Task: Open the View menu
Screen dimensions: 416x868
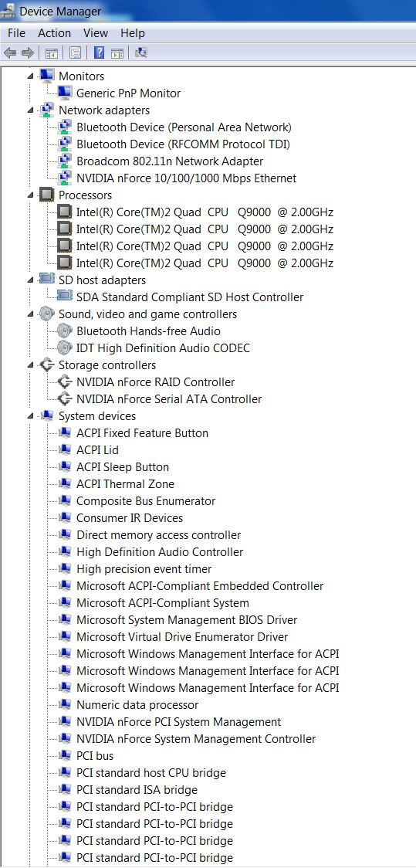Action: [x=96, y=33]
